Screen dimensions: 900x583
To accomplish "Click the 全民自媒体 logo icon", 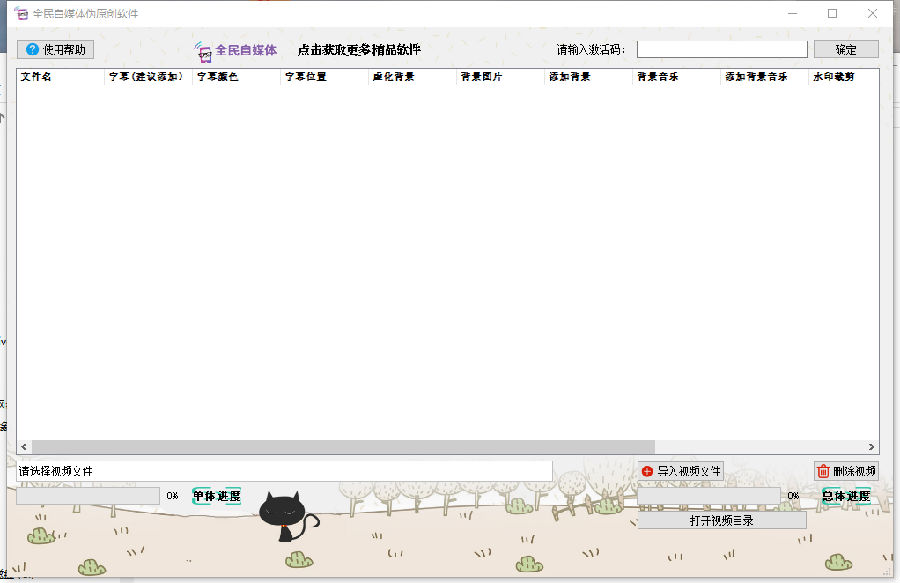I will [x=203, y=51].
